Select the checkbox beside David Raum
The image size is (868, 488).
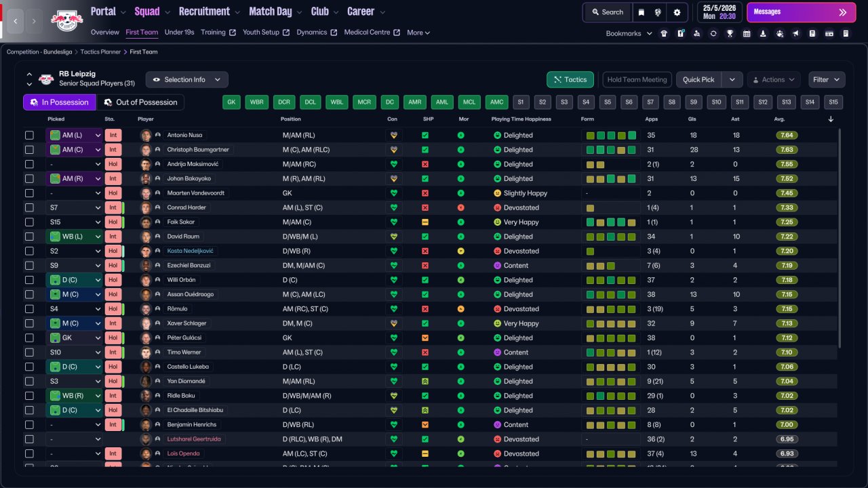pos(29,237)
